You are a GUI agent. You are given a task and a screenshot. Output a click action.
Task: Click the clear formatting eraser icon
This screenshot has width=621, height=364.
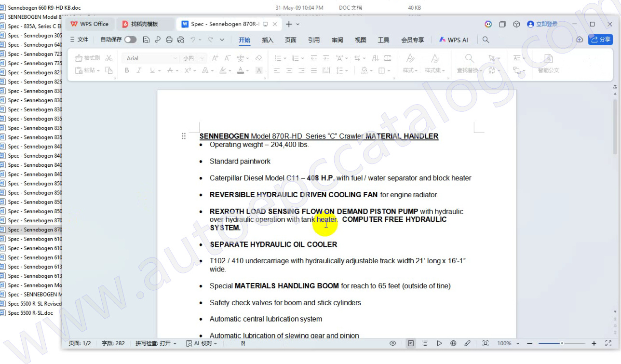[259, 58]
